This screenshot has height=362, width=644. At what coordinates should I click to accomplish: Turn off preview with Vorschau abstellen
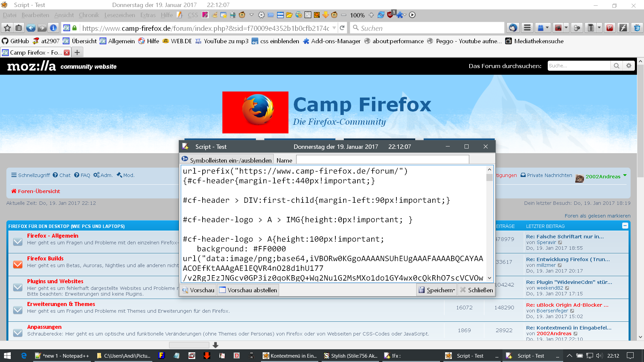(x=248, y=290)
